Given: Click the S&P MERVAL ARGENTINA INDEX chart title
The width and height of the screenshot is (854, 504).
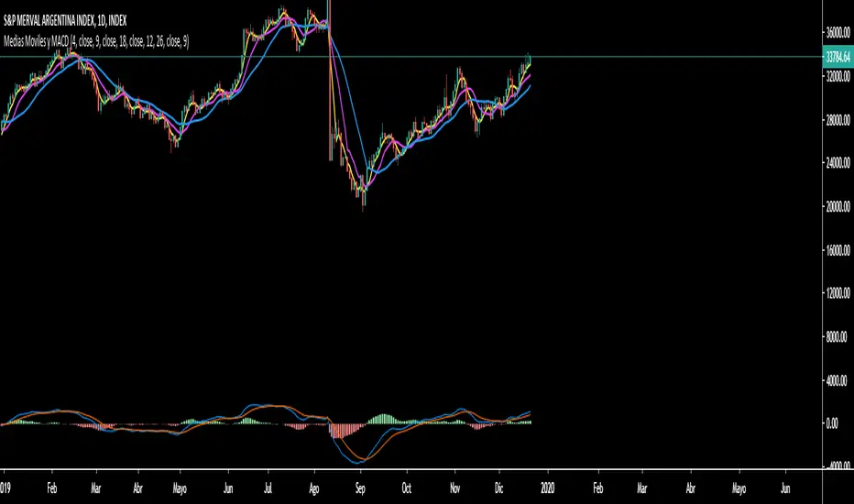Looking at the screenshot, I should pyautogui.click(x=65, y=21).
